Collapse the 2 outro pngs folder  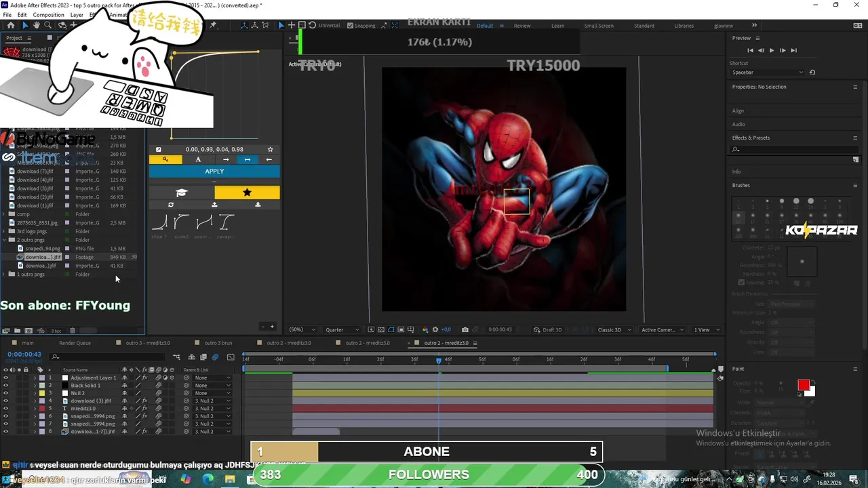5,240
